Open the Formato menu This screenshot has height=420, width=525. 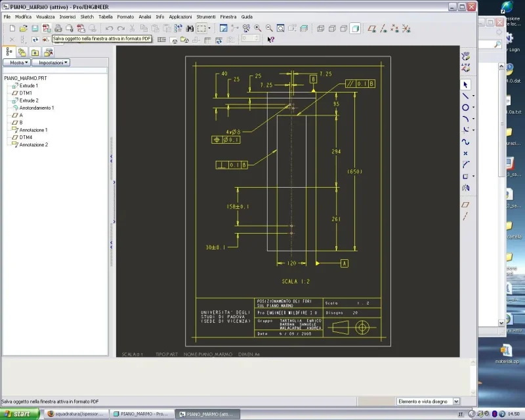point(125,17)
